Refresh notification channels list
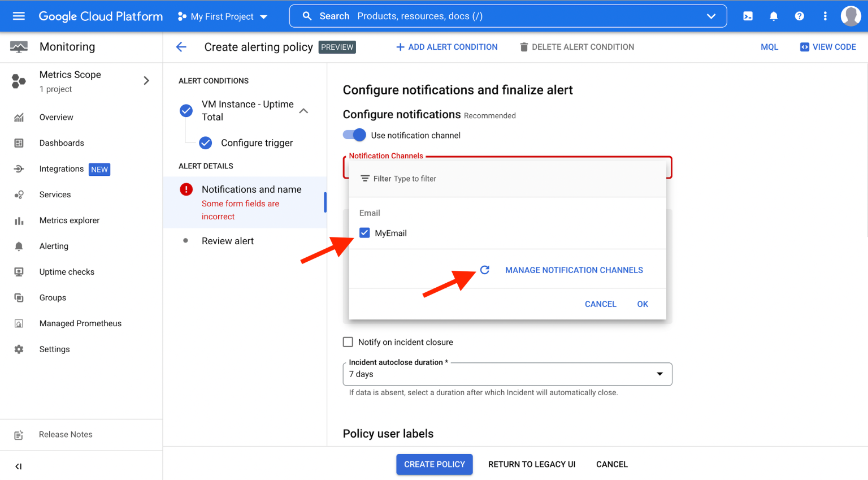868x480 pixels. [x=485, y=270]
